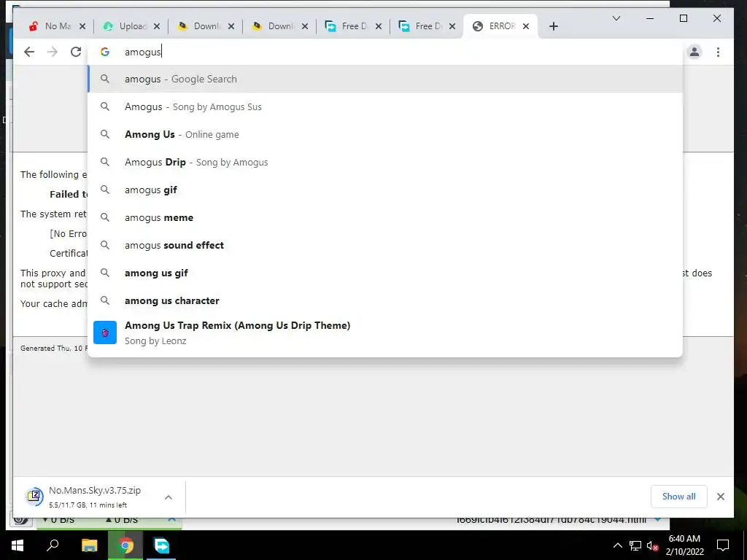Select 'amogus gif' suggestion
Image resolution: width=747 pixels, height=560 pixels.
(x=385, y=190)
